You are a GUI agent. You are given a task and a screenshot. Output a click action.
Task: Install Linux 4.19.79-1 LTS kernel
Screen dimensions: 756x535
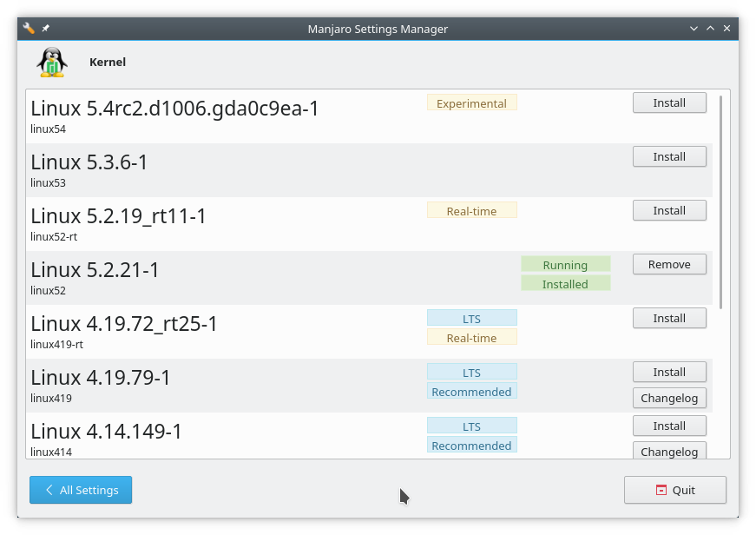point(669,373)
